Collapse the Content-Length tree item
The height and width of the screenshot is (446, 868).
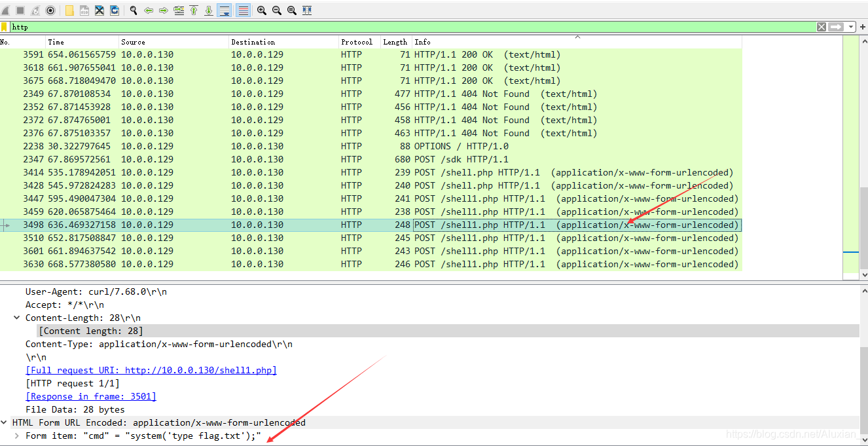click(x=17, y=318)
